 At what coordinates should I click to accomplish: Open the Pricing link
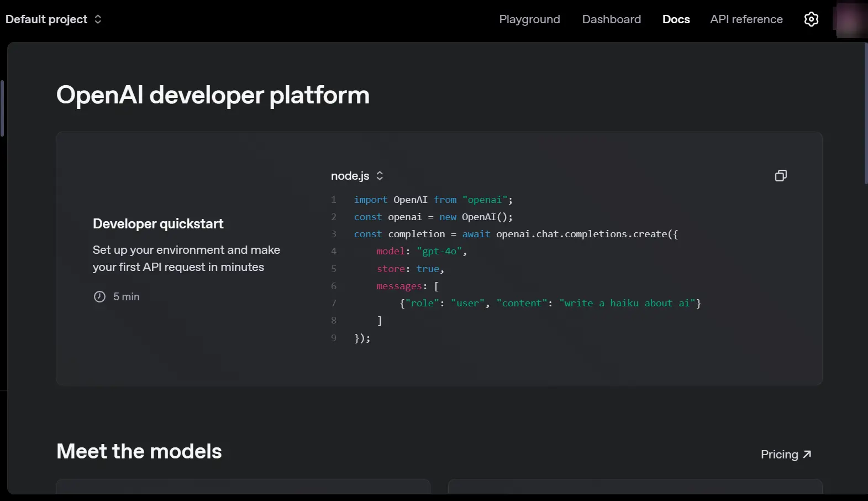(786, 455)
